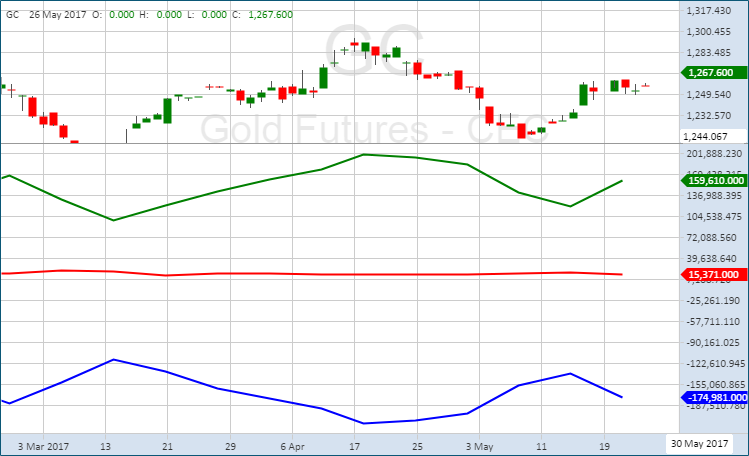Click the 72,088.560 indicator axis label
Image resolution: width=749 pixels, height=456 pixels.
(712, 238)
